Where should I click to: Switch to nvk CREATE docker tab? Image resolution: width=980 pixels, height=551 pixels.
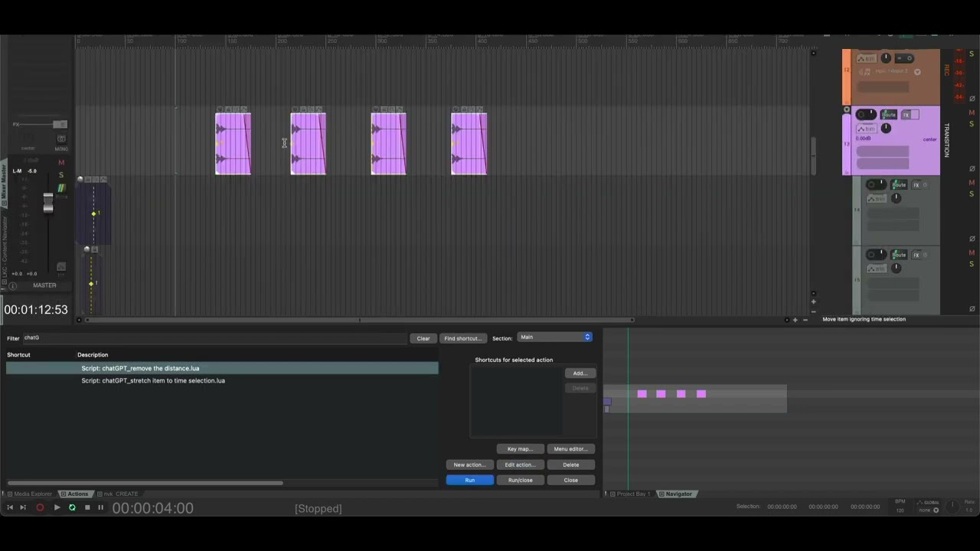[118, 494]
